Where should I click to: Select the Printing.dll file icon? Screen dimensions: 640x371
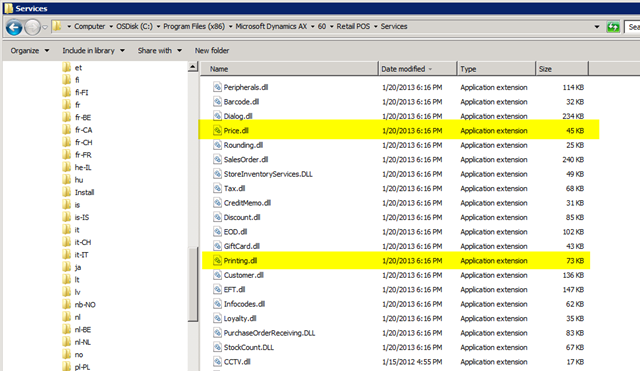218,260
